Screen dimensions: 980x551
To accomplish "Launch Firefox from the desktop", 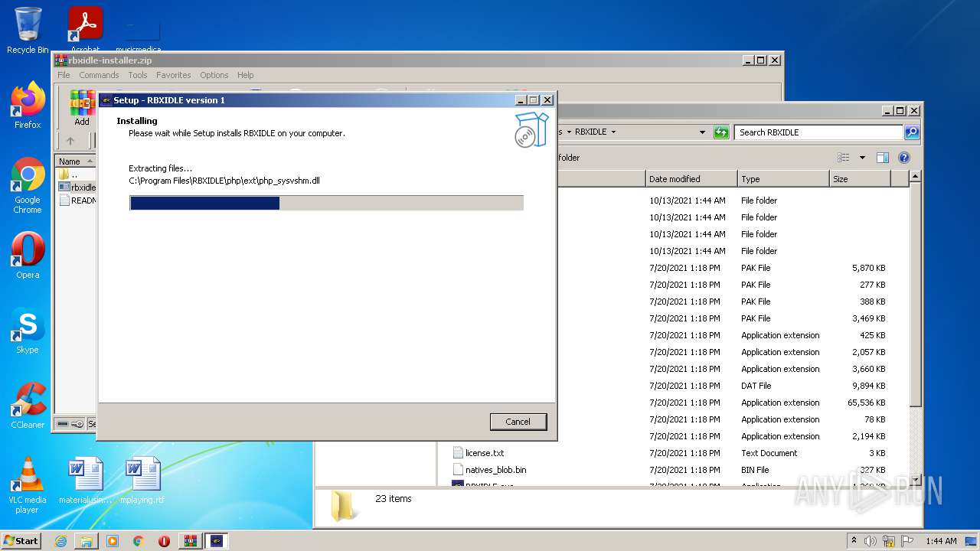I will coord(28,106).
